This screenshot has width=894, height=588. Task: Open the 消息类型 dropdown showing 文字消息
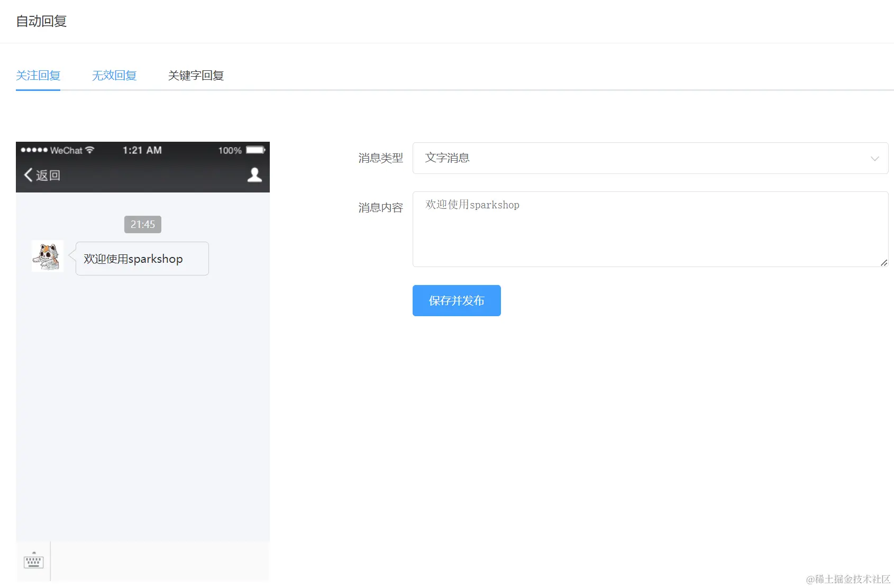tap(650, 158)
